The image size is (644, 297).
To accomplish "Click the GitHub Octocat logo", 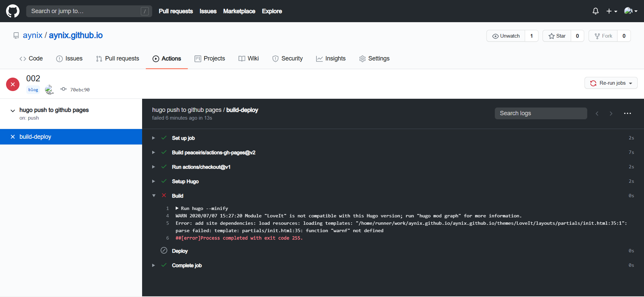I will click(13, 11).
